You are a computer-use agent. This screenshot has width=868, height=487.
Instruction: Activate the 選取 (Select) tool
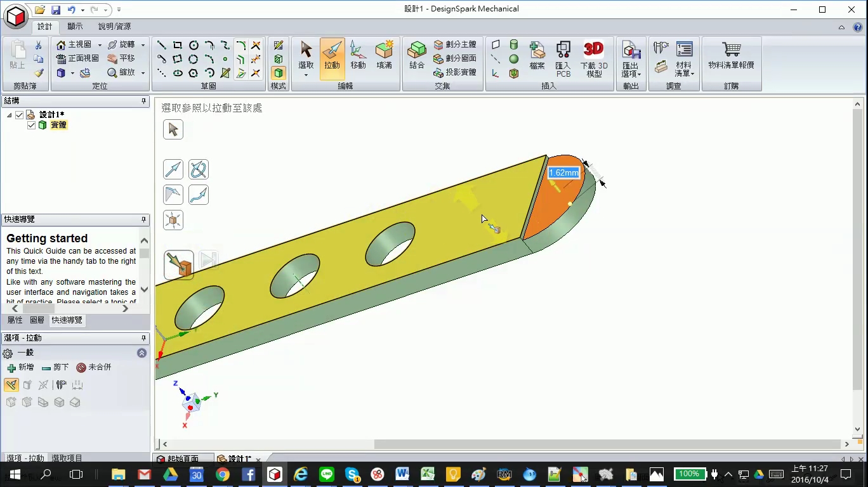pos(306,58)
